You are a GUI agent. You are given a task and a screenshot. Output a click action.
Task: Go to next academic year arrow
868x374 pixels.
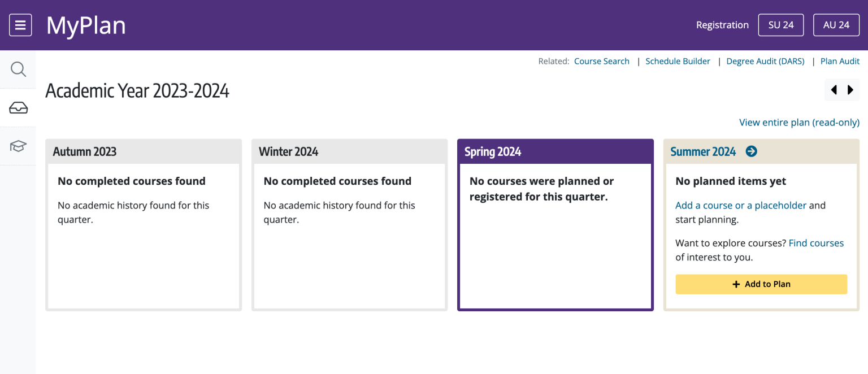click(850, 90)
